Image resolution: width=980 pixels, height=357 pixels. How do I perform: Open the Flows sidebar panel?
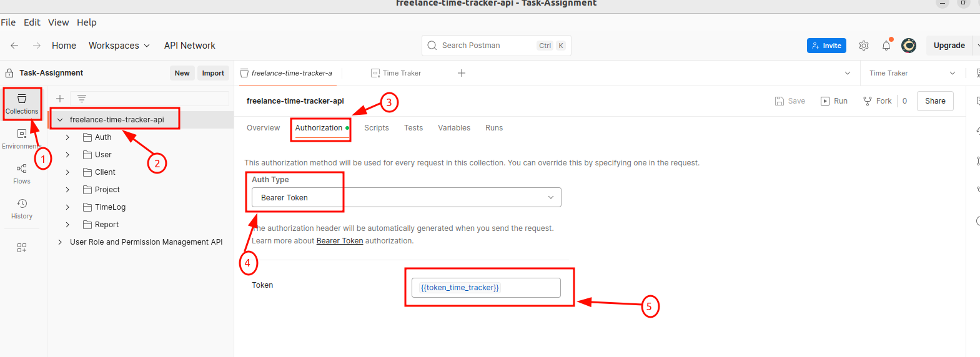22,174
